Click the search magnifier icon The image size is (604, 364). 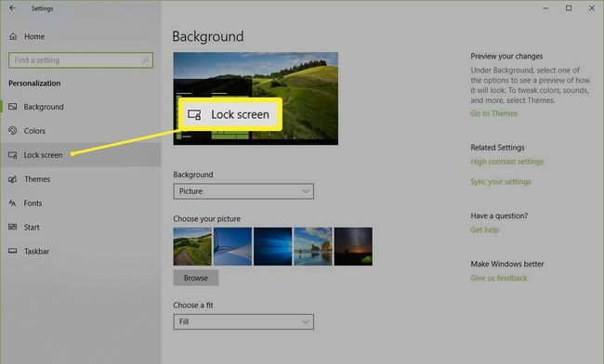coord(145,60)
